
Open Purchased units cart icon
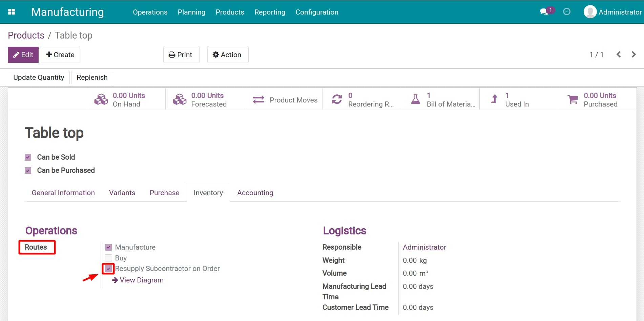573,99
